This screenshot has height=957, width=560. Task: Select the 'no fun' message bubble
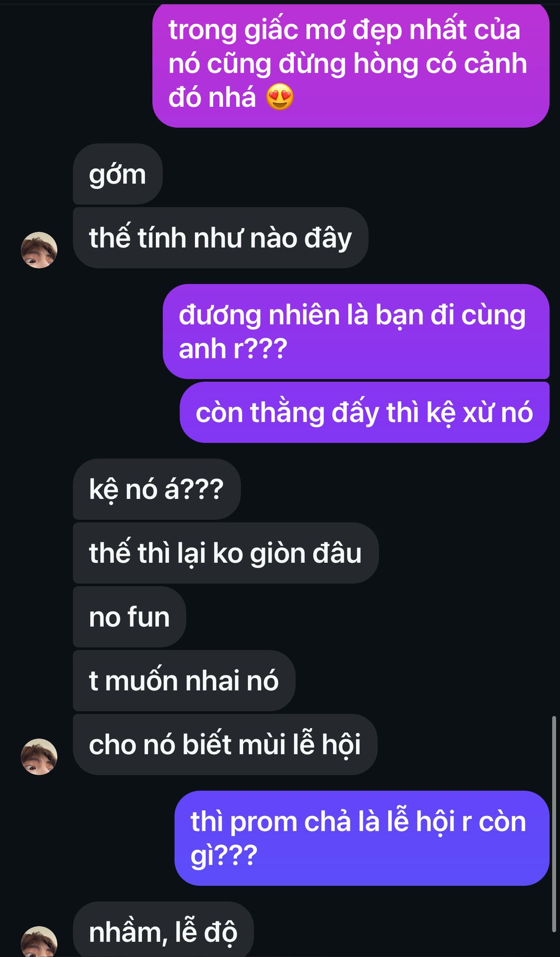coord(130,617)
